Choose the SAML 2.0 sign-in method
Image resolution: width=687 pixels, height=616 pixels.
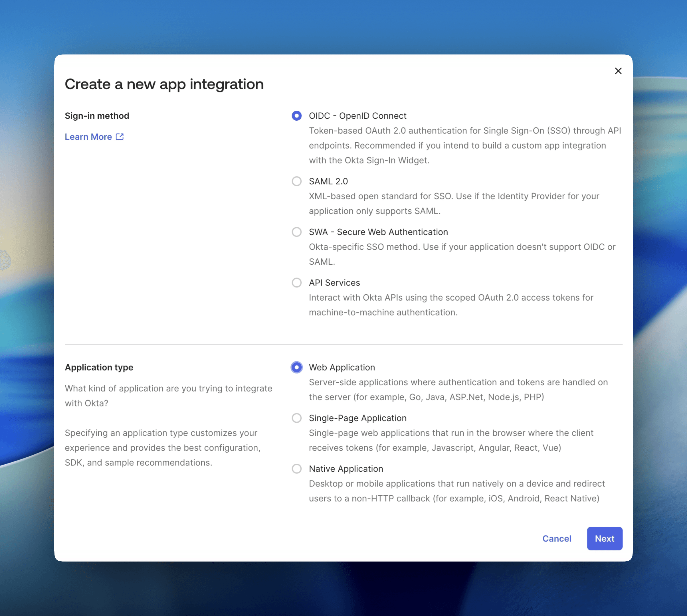pos(297,181)
